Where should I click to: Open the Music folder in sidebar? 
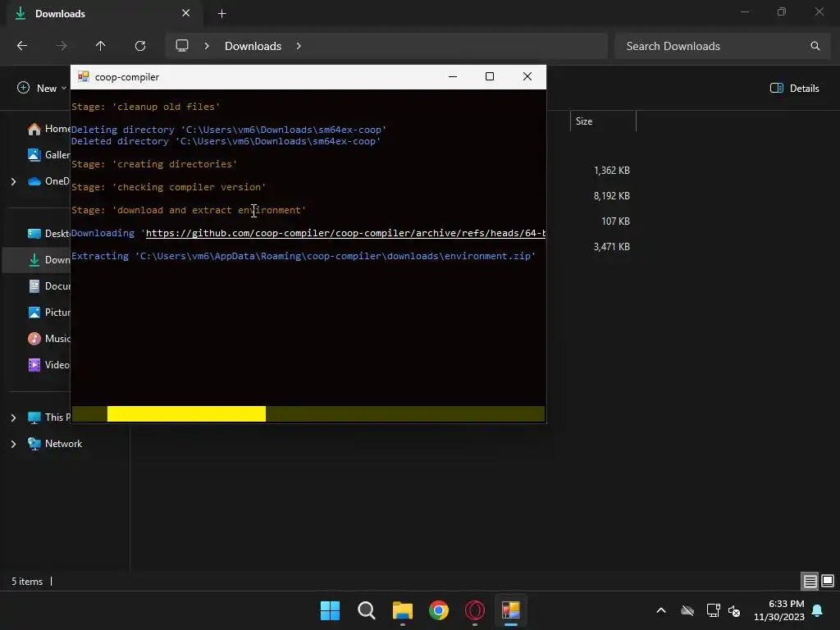click(x=48, y=339)
